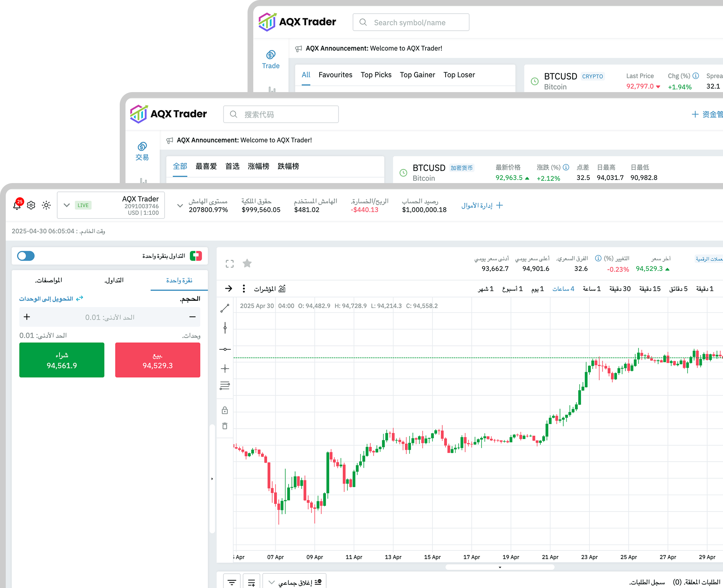Click red sell button 94,529.3
The height and width of the screenshot is (588, 723).
click(x=158, y=360)
